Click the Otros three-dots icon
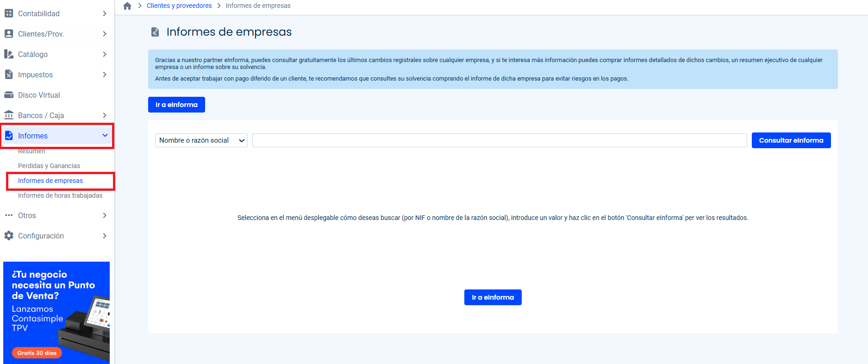Viewport: 868px width, 364px height. 9,215
